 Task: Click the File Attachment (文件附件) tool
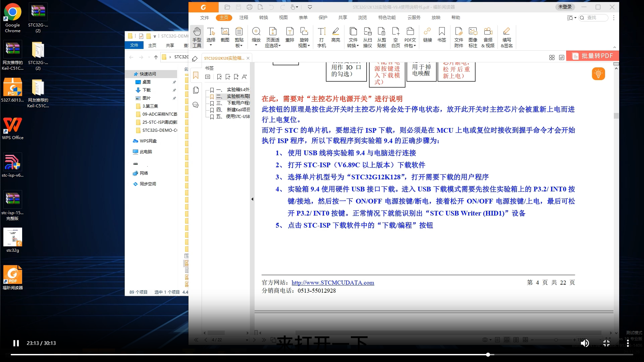pyautogui.click(x=459, y=37)
